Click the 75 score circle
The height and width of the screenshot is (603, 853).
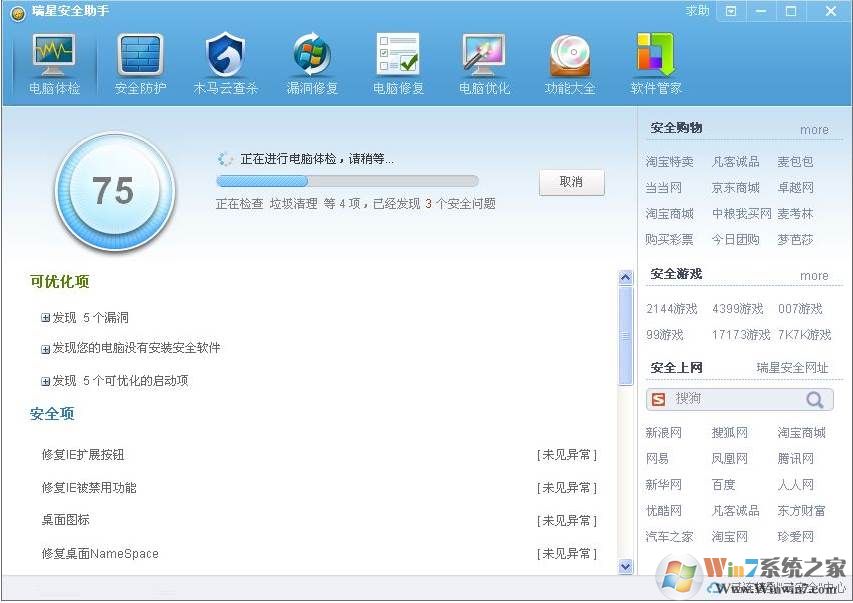tap(114, 192)
